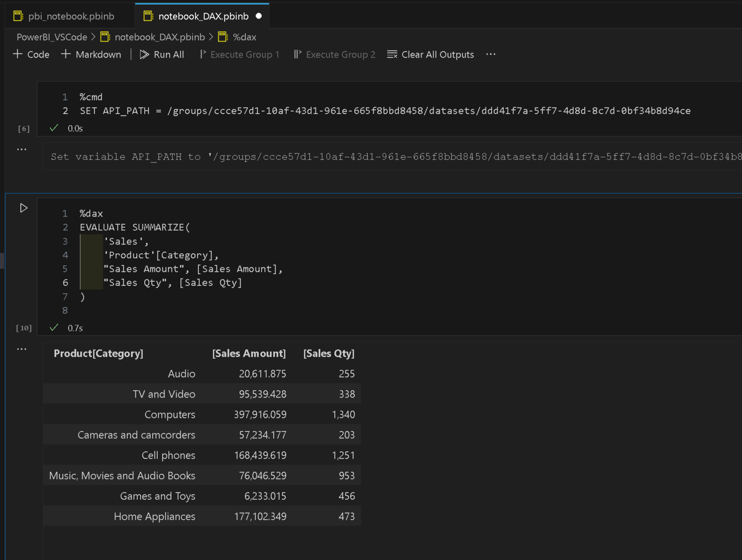The height and width of the screenshot is (560, 742).
Task: Click the 397,916.059 sales amount value
Action: click(260, 415)
